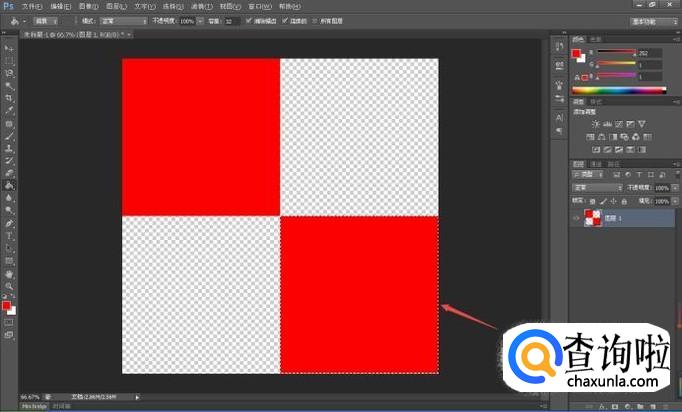
Task: Select the Zoom tool in toolbox
Action: [9, 286]
